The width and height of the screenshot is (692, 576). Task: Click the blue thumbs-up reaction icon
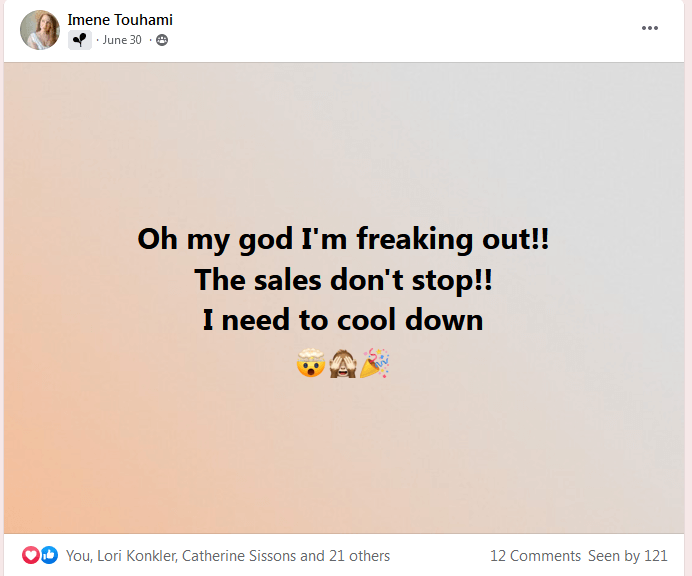(49, 555)
